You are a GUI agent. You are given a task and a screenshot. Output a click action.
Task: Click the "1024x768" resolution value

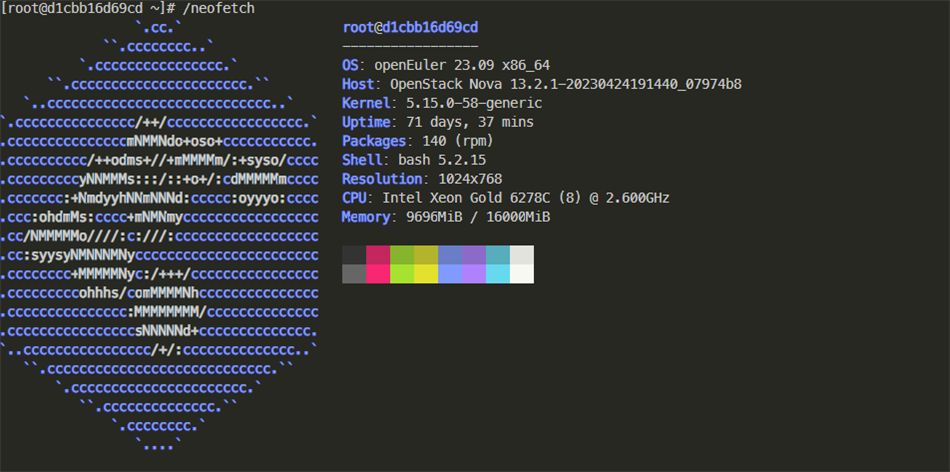[470, 179]
